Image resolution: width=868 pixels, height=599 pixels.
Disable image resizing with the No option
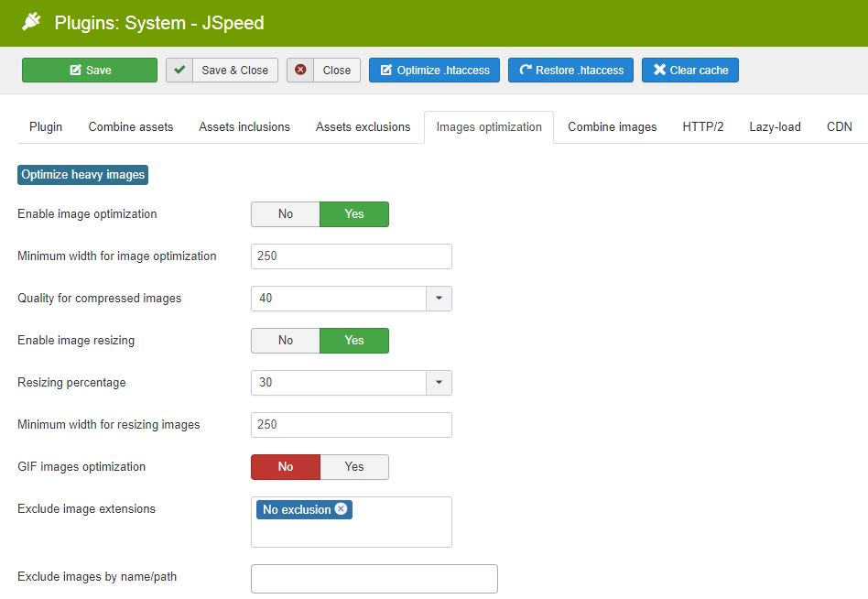286,341
